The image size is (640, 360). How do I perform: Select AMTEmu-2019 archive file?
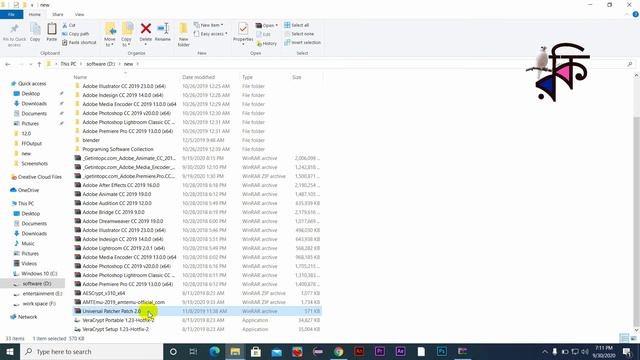123,302
